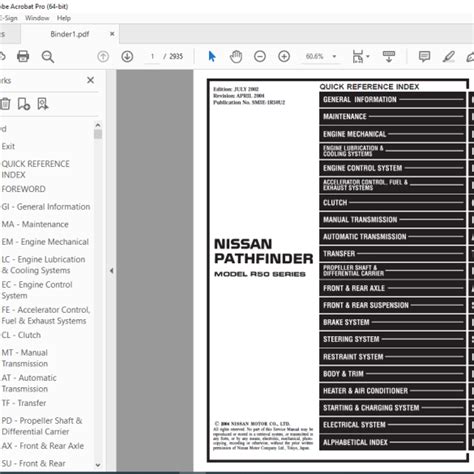
Task: Jump to TF - Transfer bookmark
Action: (x=24, y=403)
